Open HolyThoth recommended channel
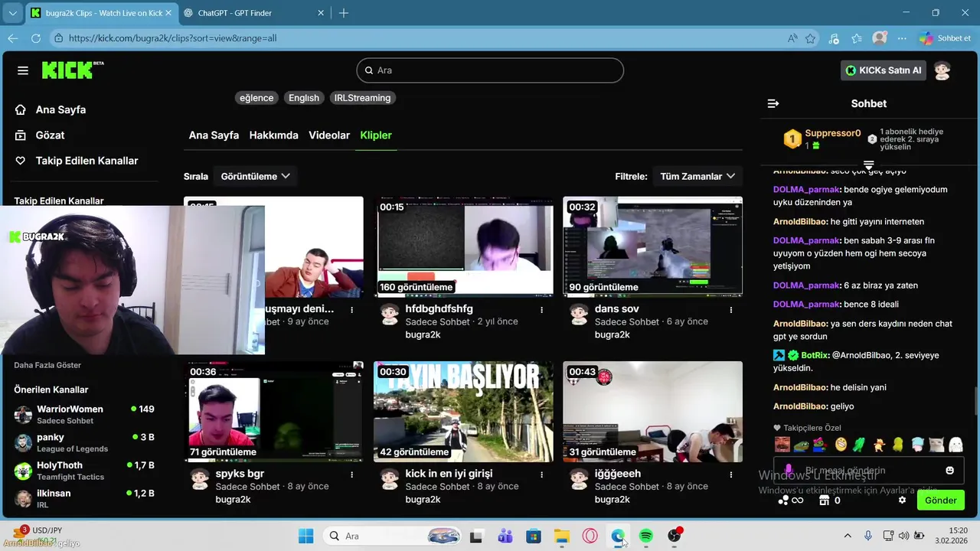The height and width of the screenshot is (551, 980). [84, 471]
